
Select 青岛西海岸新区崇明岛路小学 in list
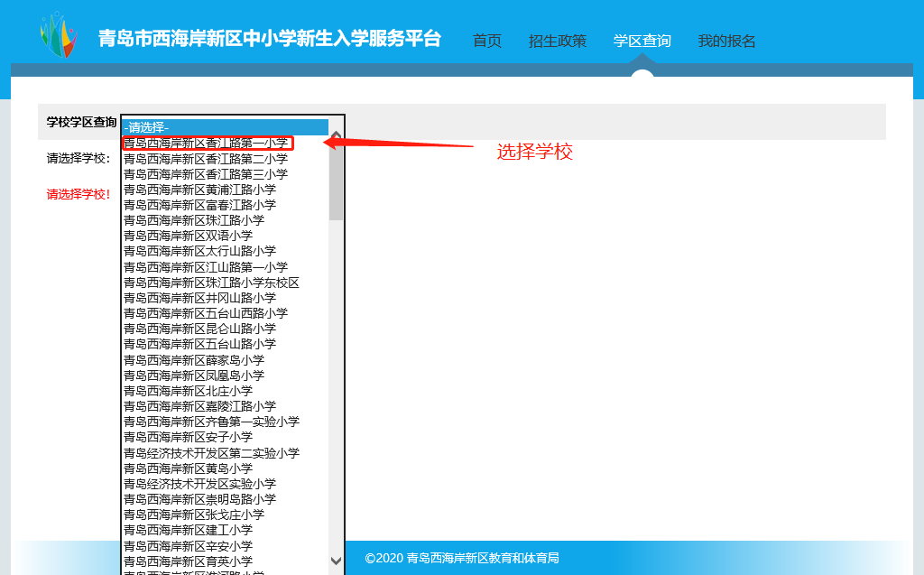pos(225,499)
